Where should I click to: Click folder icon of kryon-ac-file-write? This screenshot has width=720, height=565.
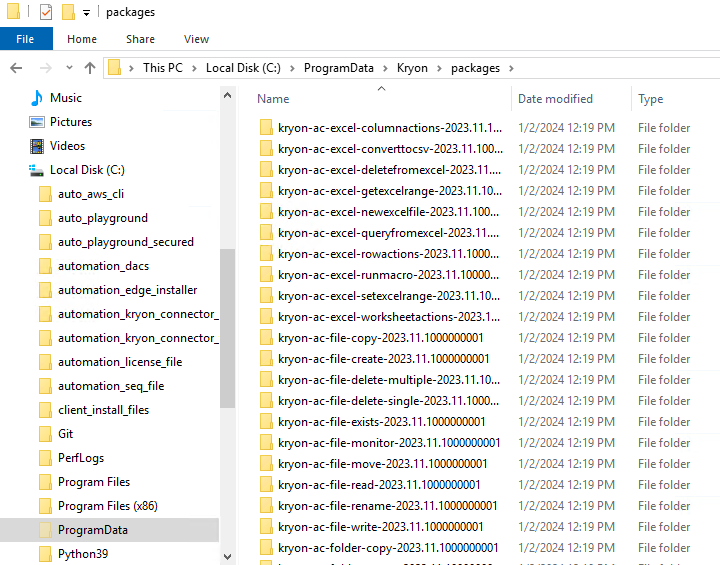[x=266, y=527]
